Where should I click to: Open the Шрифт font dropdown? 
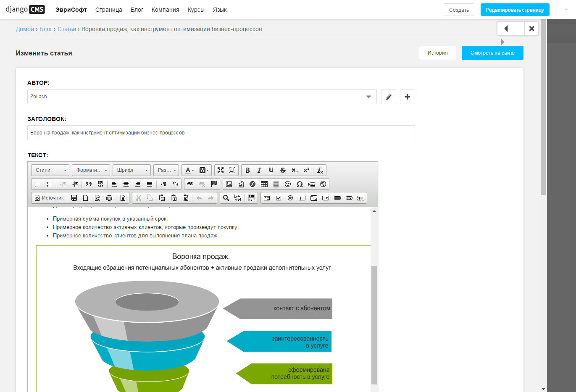pos(132,170)
